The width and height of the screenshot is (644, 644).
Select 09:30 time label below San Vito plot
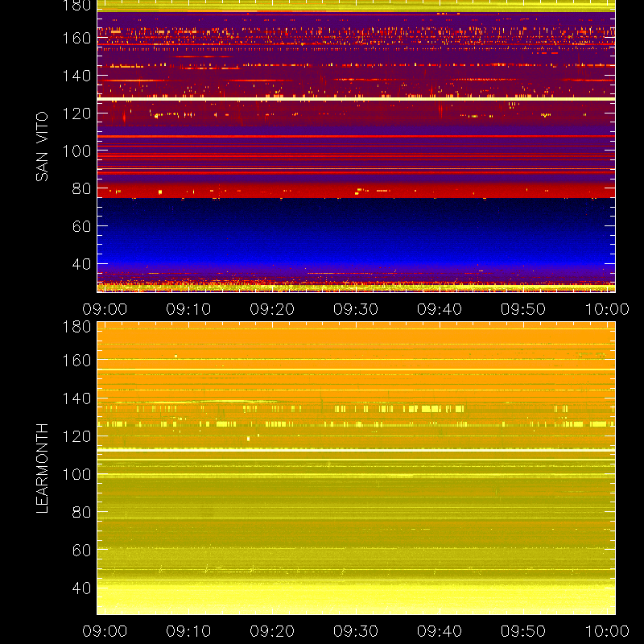point(356,309)
